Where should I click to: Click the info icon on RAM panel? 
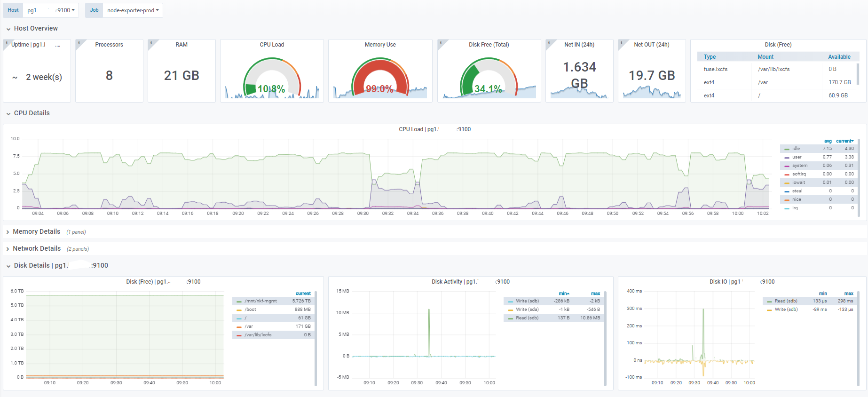click(x=151, y=42)
